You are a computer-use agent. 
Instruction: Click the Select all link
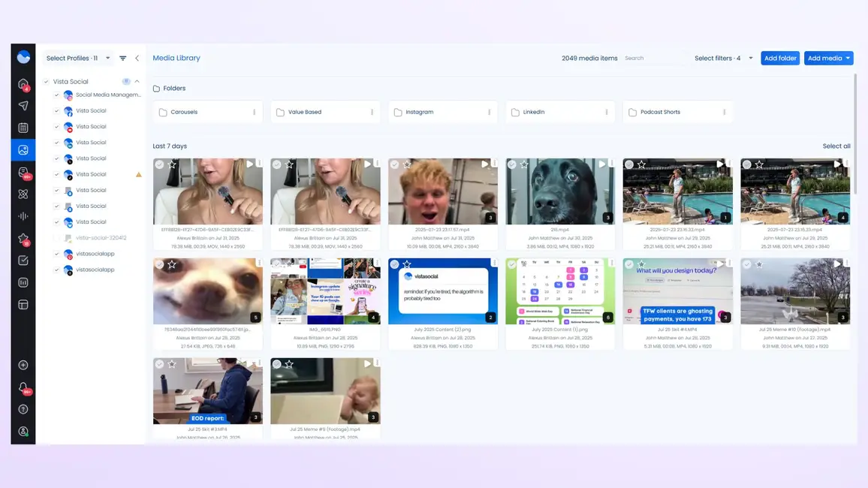pyautogui.click(x=836, y=146)
